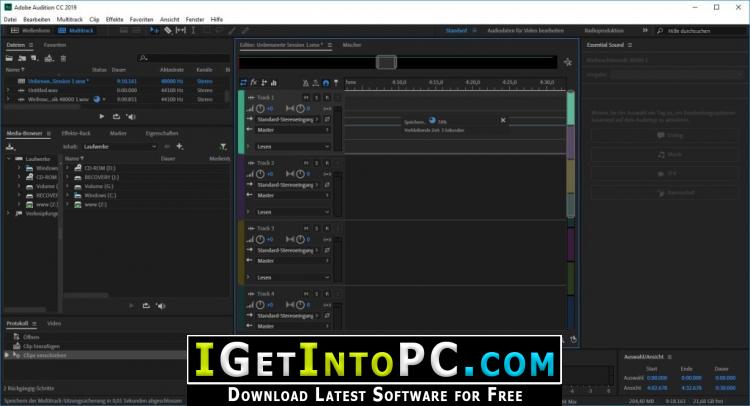The height and width of the screenshot is (406, 750).
Task: Switch to Multitrack view
Action: (76, 31)
